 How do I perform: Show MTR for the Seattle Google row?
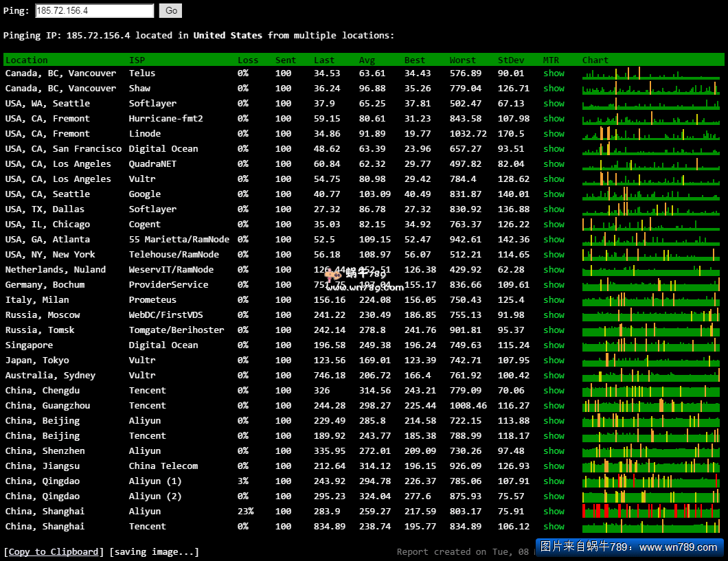click(554, 194)
